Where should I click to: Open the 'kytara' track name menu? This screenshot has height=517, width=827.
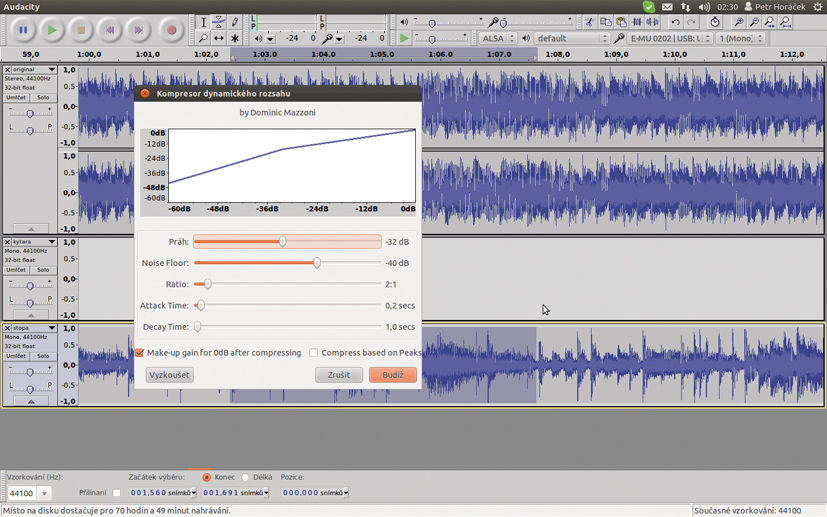34,242
